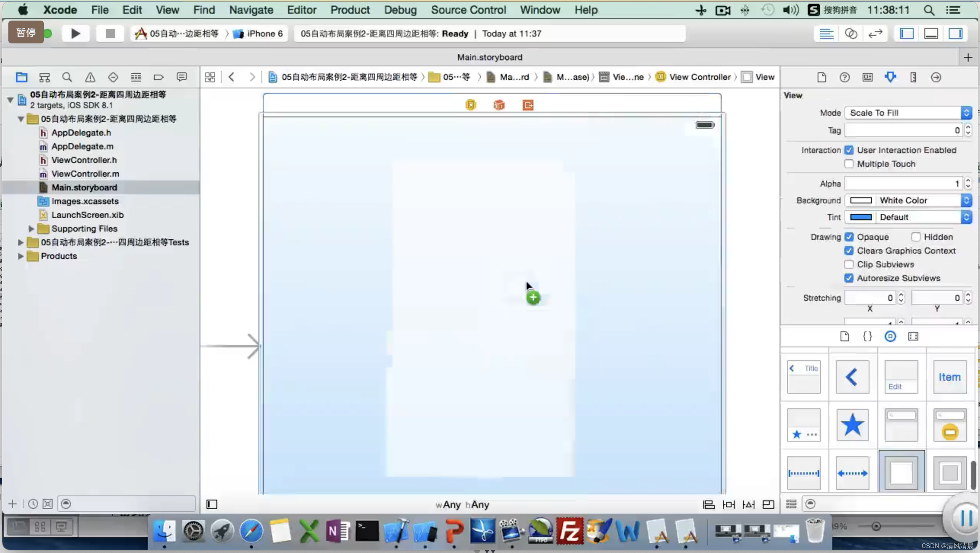The height and width of the screenshot is (553, 980).
Task: Click the Embed In View icon
Action: [x=768, y=504]
